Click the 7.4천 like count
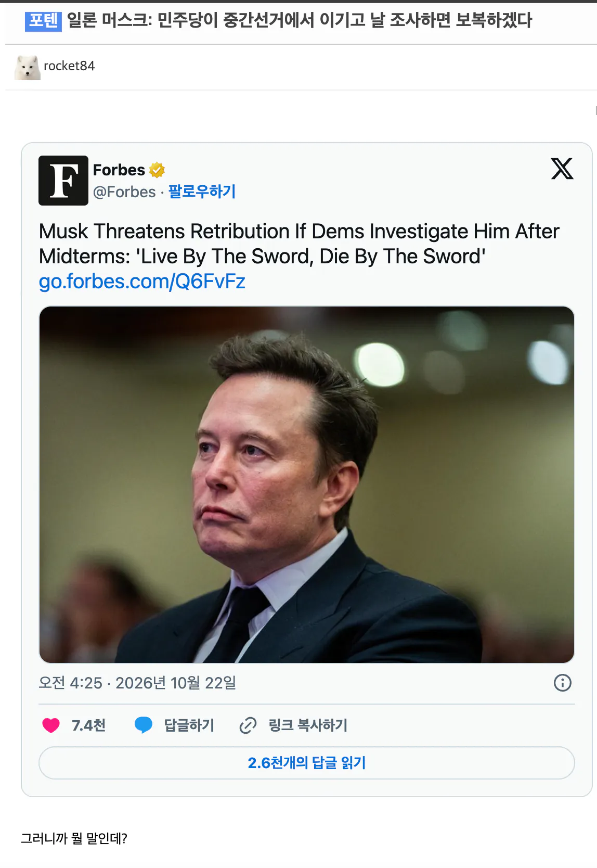 coord(89,725)
